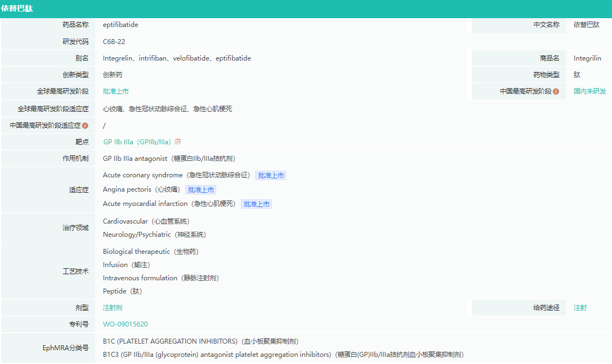The height and width of the screenshot is (364, 612).
Task: Click the 专利号 field label
Action: point(79,324)
